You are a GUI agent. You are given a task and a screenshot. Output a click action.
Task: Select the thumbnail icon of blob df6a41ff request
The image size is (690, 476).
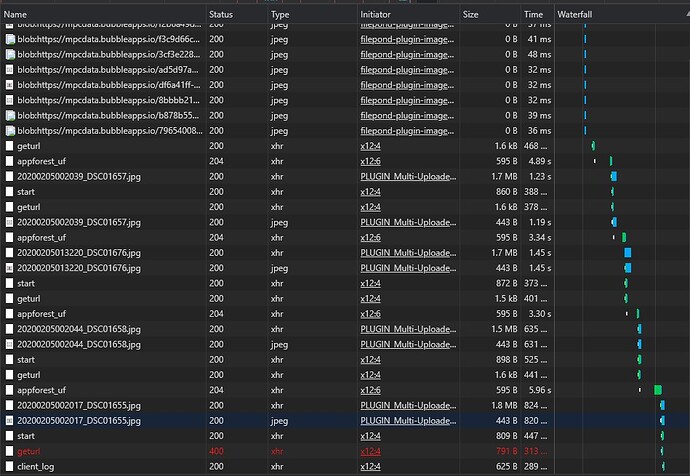[9, 85]
